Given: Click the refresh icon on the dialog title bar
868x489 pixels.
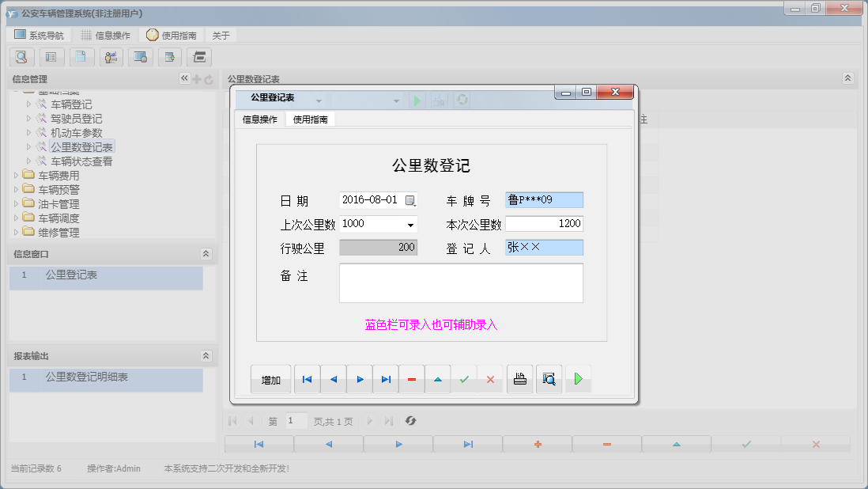Looking at the screenshot, I should pyautogui.click(x=462, y=100).
